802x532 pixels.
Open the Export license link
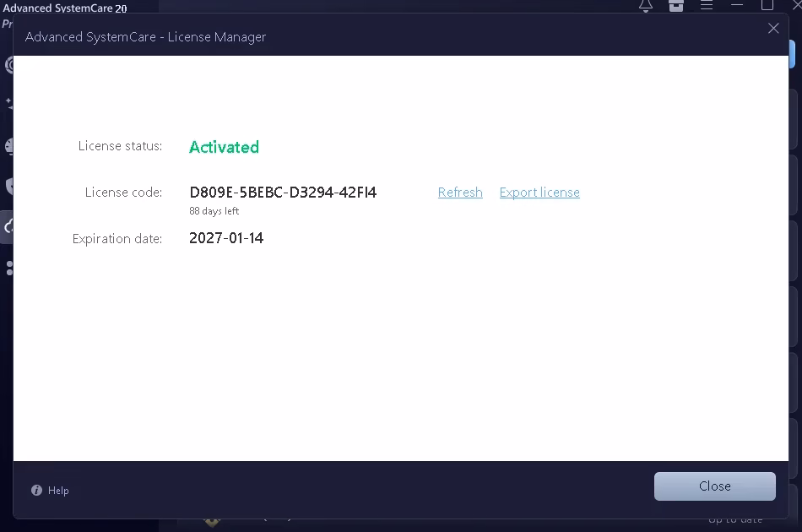click(539, 193)
